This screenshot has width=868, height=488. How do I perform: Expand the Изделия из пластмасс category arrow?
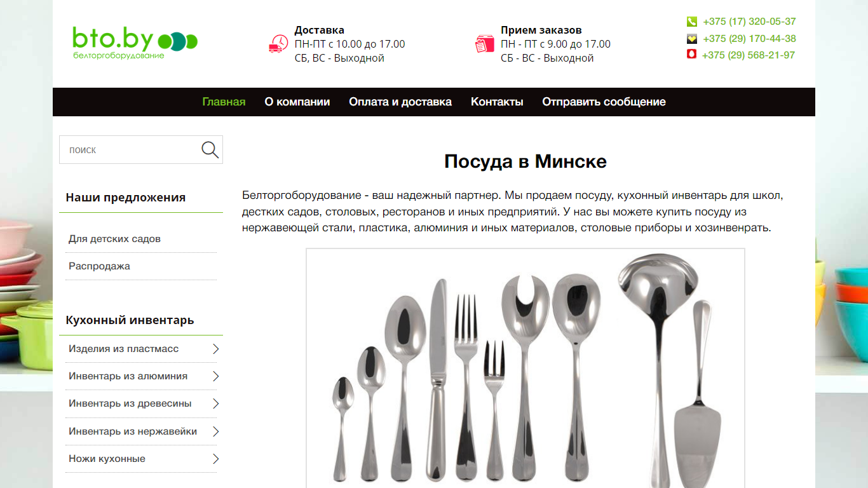point(215,349)
